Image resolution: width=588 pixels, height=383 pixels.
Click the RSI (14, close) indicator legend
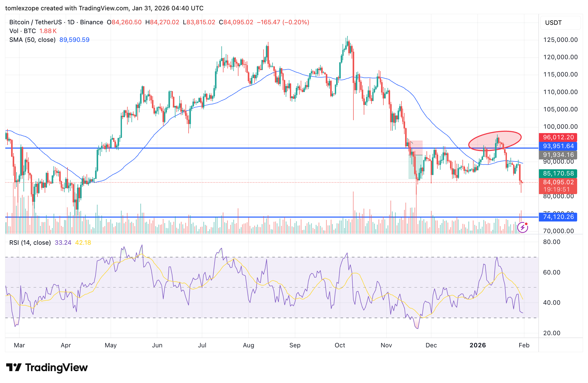click(30, 243)
